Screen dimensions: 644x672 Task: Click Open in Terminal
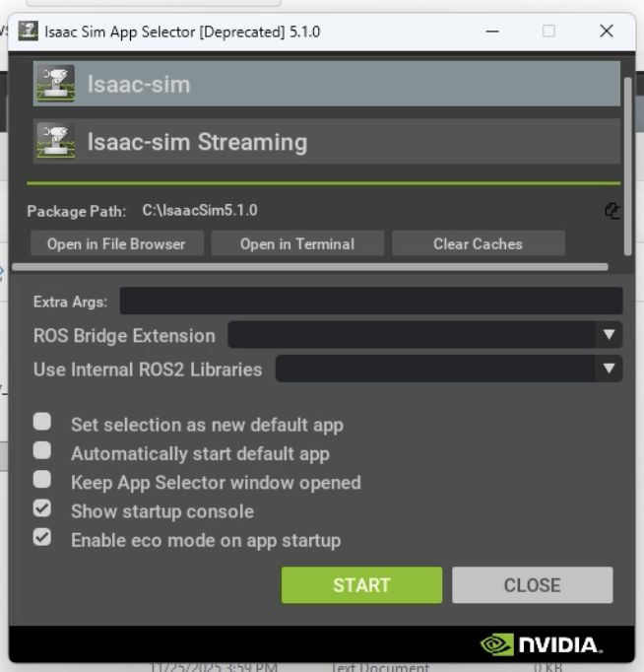pos(297,243)
